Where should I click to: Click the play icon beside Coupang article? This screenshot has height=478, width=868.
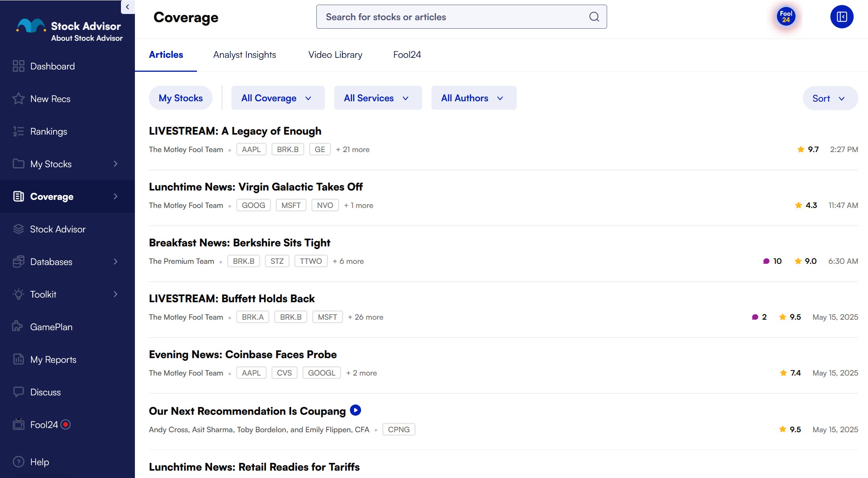[355, 410]
